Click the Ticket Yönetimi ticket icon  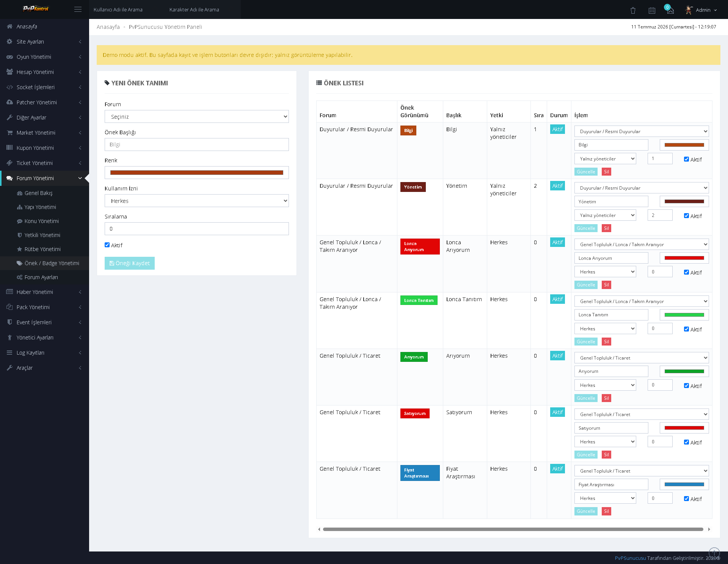[9, 163]
